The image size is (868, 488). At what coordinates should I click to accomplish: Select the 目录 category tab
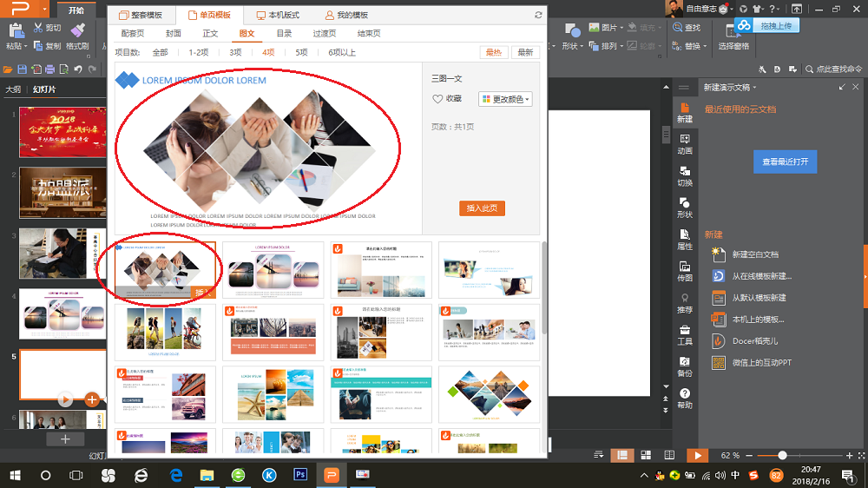click(x=284, y=33)
